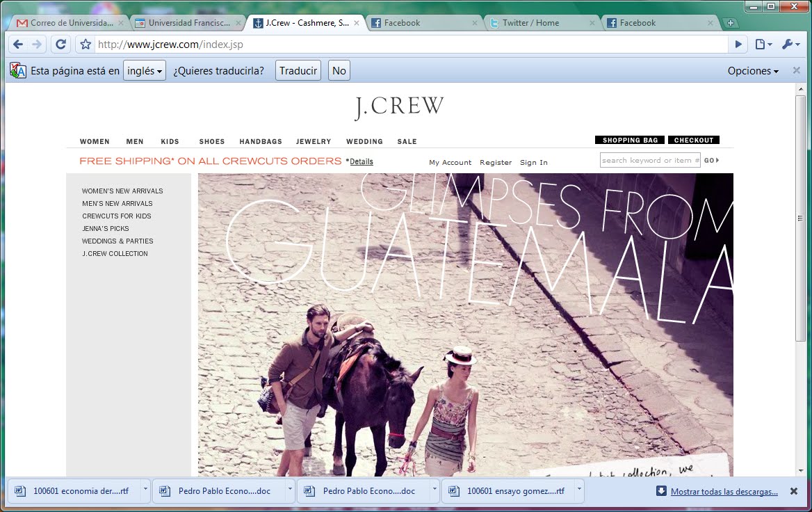Close the Correo de Universidad tab
812x512 pixels.
(x=121, y=23)
